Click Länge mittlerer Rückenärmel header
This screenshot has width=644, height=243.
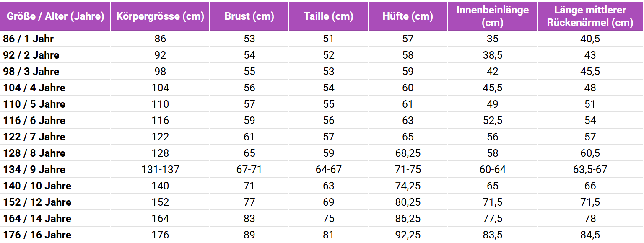coord(590,16)
